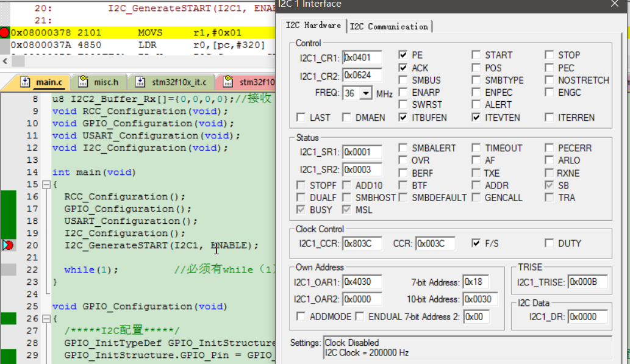Enable the DUTY checkbox
Screen dimensions: 630x364
click(549, 243)
